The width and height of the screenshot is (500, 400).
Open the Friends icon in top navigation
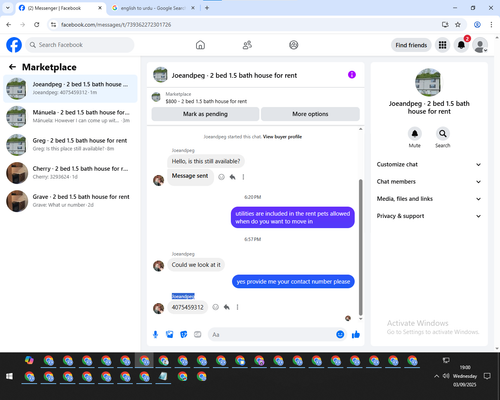[247, 45]
